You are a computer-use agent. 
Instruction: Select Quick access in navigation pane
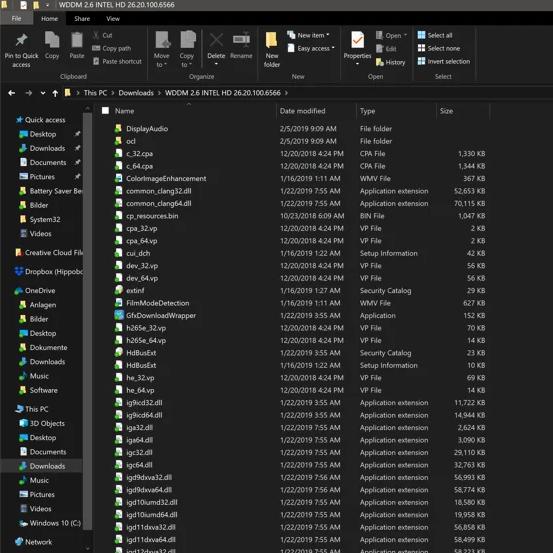tap(41, 120)
